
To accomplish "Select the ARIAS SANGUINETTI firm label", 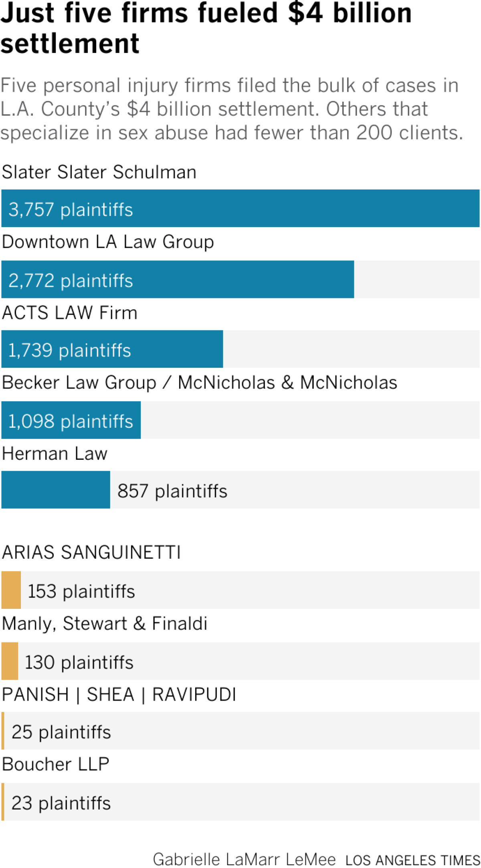I will point(91,552).
